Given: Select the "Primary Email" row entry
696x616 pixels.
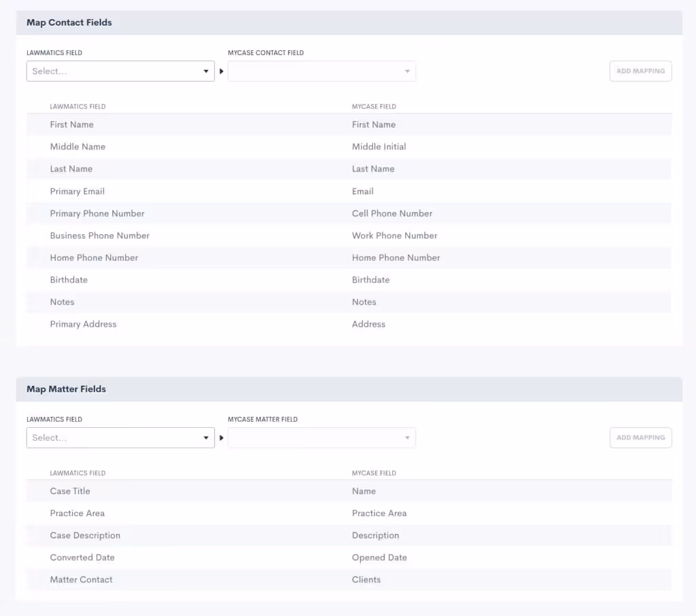Looking at the screenshot, I should pos(77,192).
